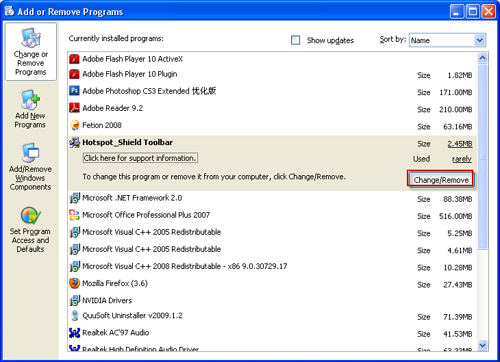Click the Adobe Flash Player 10 ActiveX icon
The width and height of the screenshot is (500, 362).
tap(74, 59)
